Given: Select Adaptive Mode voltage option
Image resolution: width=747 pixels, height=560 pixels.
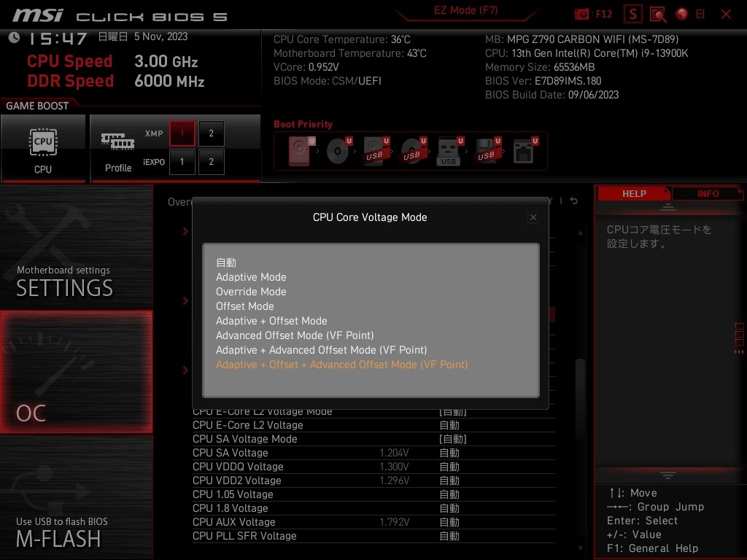Looking at the screenshot, I should pyautogui.click(x=251, y=277).
